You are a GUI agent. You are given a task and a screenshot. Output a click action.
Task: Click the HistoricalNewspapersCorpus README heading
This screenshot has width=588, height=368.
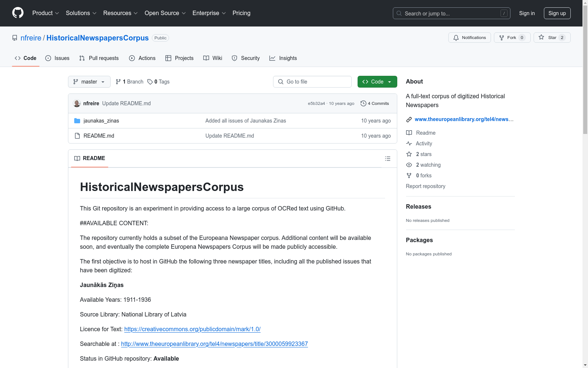162,187
